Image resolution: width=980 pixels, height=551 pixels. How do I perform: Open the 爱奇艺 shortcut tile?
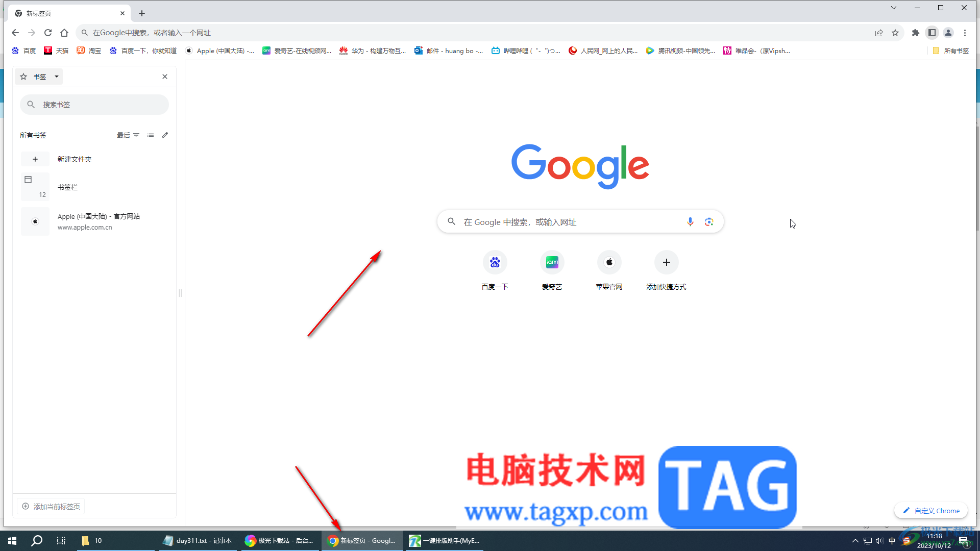(x=552, y=271)
